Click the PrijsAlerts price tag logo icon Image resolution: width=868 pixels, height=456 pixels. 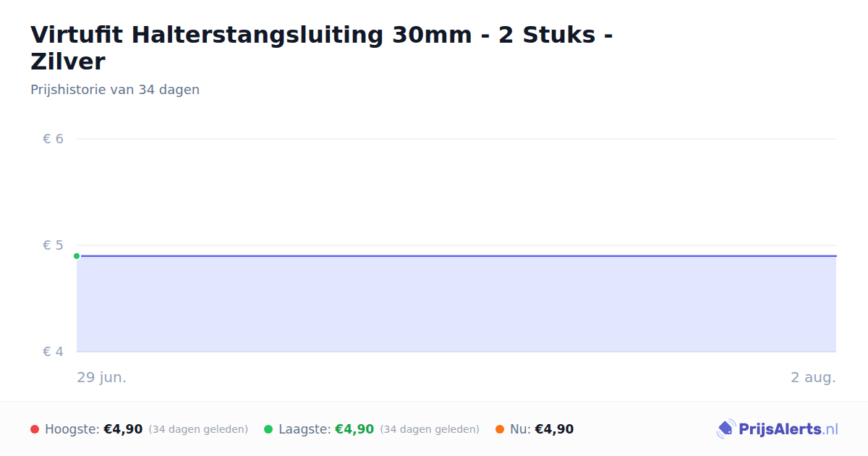pos(726,429)
